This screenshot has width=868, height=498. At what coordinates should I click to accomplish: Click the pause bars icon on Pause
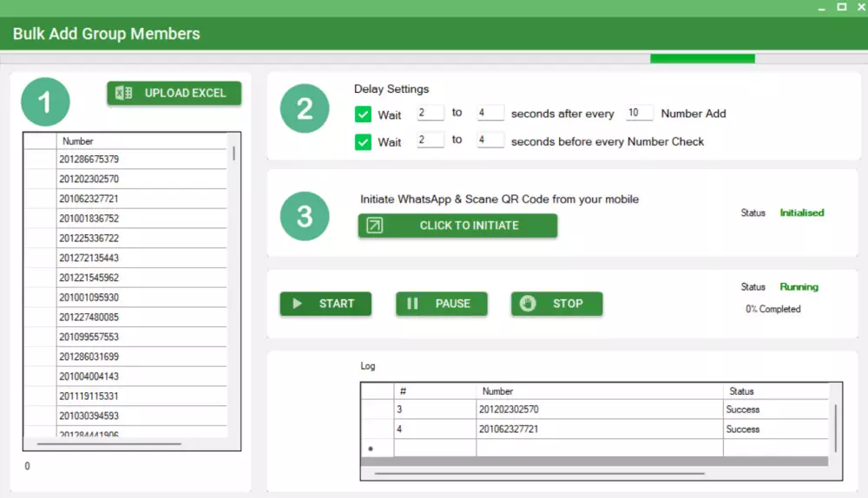point(412,304)
